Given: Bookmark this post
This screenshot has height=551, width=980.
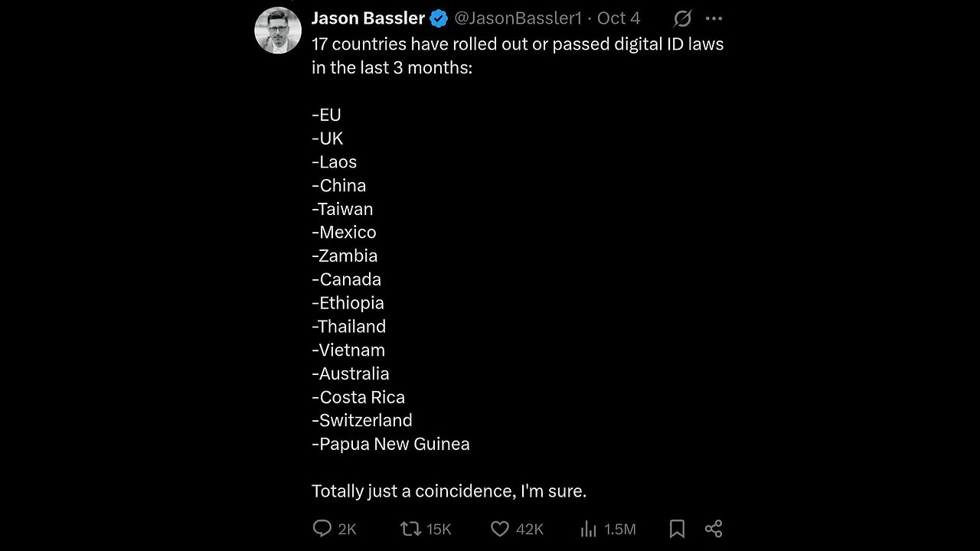Looking at the screenshot, I should (677, 528).
